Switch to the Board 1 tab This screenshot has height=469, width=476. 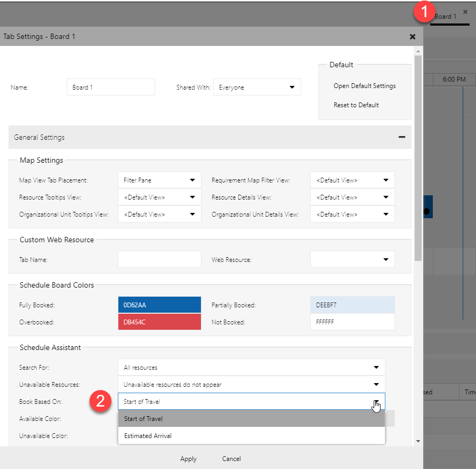446,17
